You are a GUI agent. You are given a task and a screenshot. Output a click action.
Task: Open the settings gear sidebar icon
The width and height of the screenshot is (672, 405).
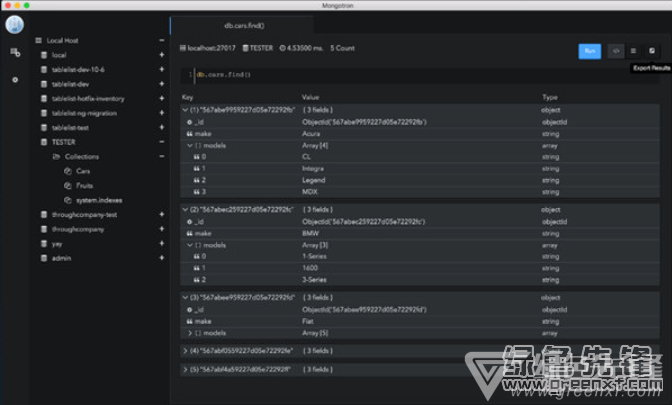[x=15, y=80]
